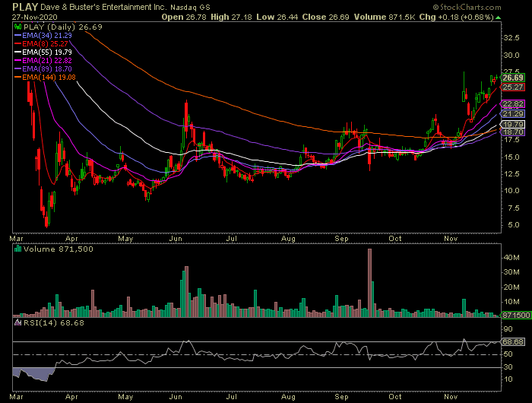The height and width of the screenshot is (403, 532).
Task: Click the candlestick icon beside PLAY (Daily)
Action: pyautogui.click(x=18, y=27)
